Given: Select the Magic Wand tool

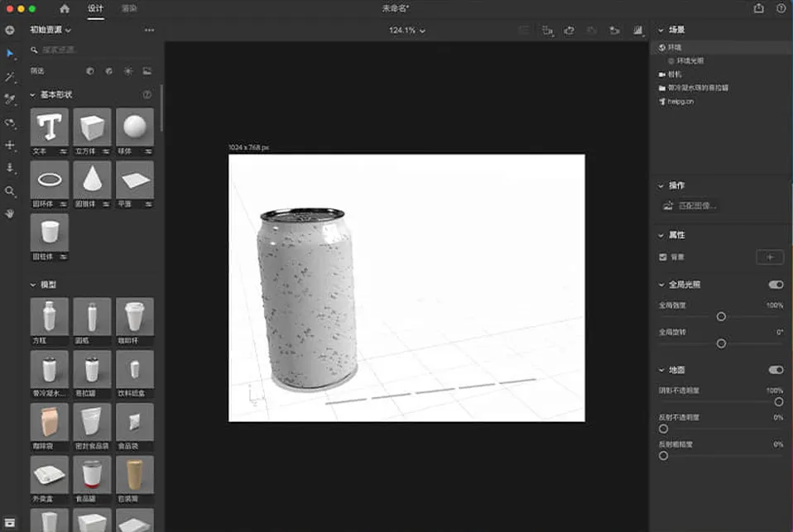Looking at the screenshot, I should pyautogui.click(x=10, y=76).
